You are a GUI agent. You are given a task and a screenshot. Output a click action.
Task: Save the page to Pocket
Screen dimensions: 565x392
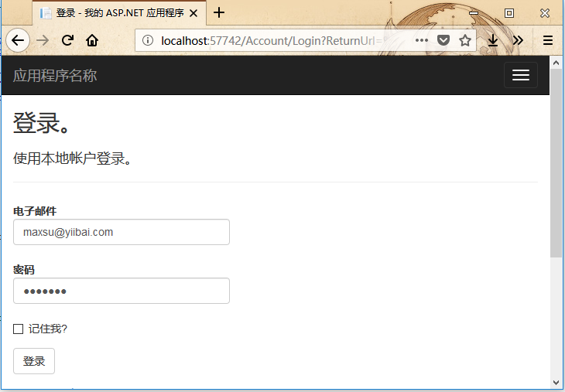(443, 40)
